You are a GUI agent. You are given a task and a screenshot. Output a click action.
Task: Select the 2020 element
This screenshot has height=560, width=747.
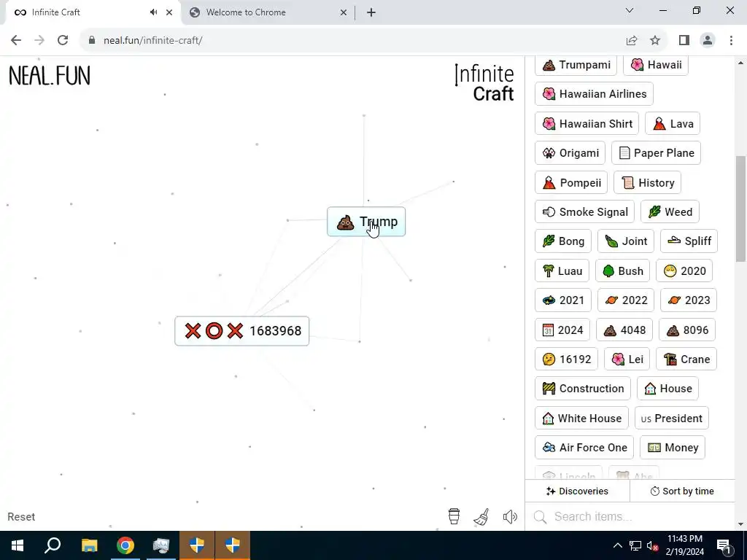coord(684,271)
